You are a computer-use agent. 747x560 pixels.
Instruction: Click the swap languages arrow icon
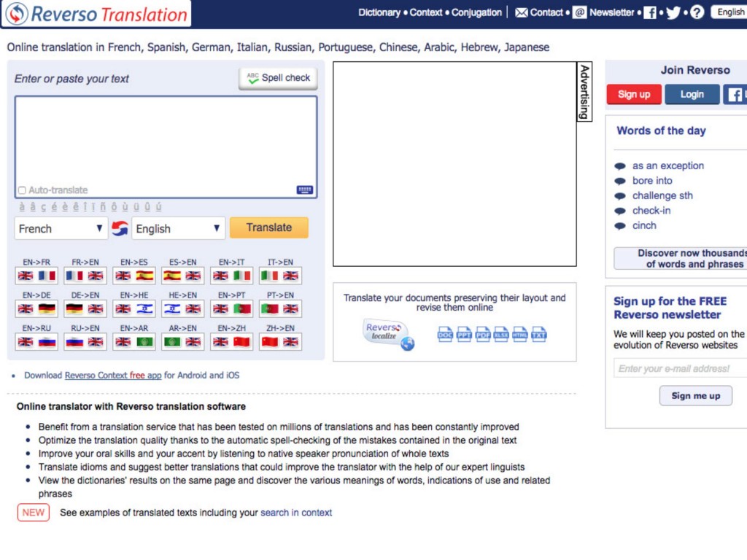[x=120, y=228]
